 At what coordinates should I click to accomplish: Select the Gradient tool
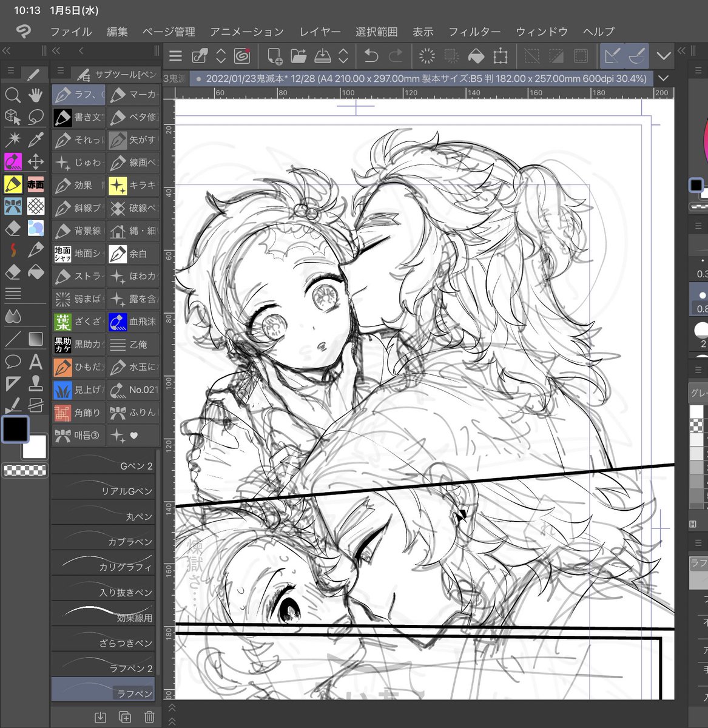[36, 339]
